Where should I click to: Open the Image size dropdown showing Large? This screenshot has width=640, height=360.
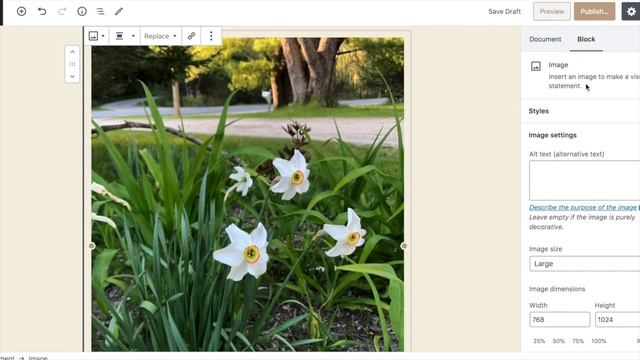[584, 264]
